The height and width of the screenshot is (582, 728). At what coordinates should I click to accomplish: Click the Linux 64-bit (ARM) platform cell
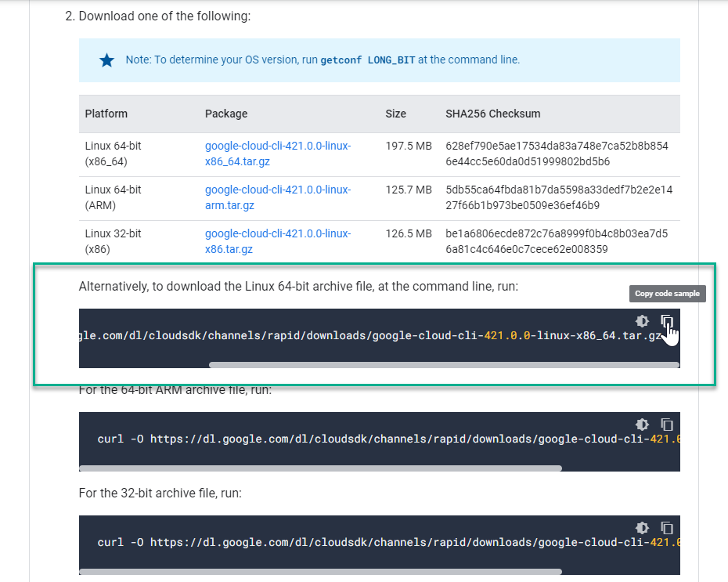[113, 197]
